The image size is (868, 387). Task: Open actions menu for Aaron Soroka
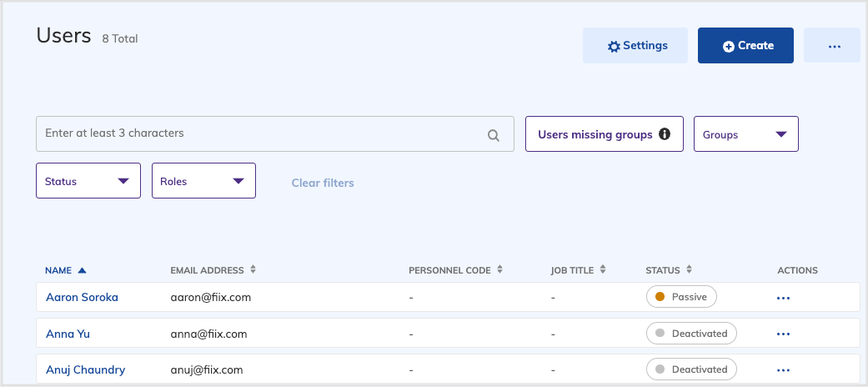[x=782, y=298]
